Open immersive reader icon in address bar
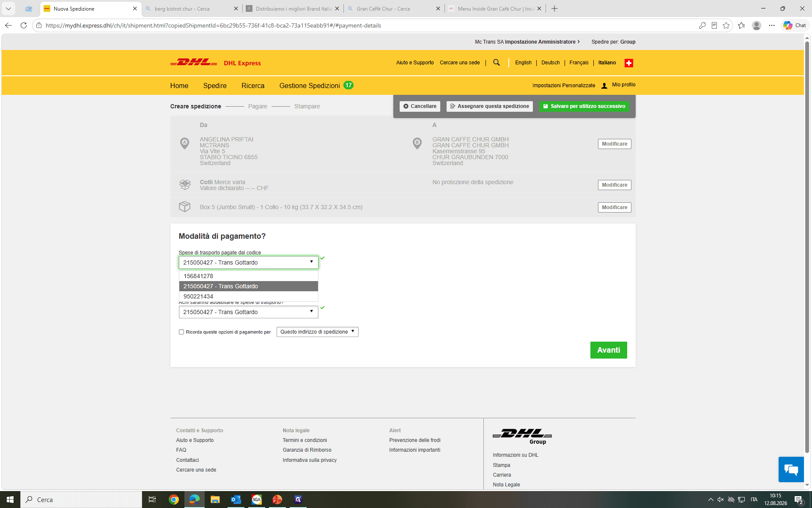 coord(714,25)
